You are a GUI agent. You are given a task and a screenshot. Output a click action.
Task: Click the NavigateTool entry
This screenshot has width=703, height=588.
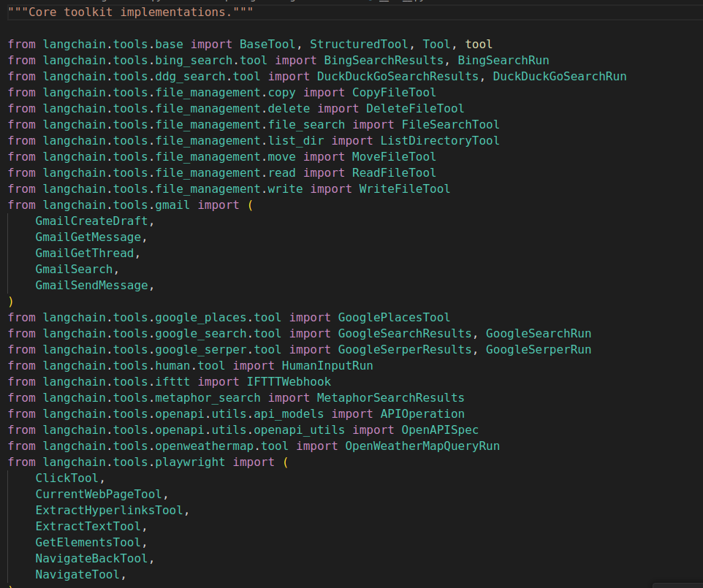[77, 575]
